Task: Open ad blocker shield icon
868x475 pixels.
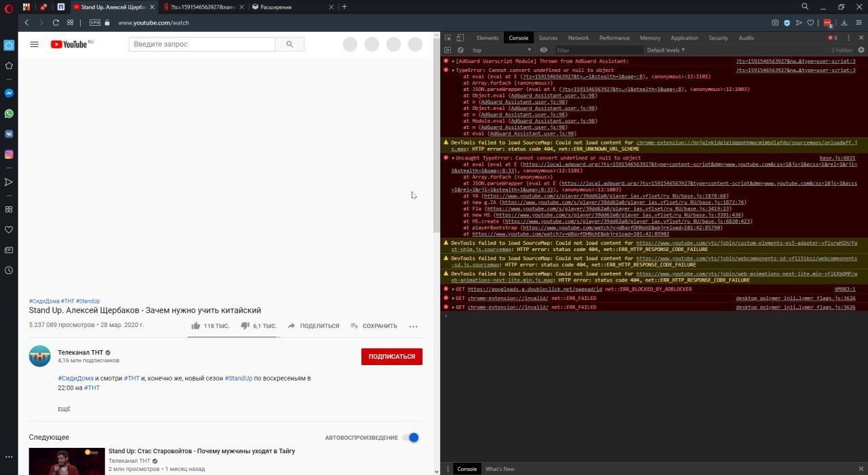Action: click(x=787, y=22)
